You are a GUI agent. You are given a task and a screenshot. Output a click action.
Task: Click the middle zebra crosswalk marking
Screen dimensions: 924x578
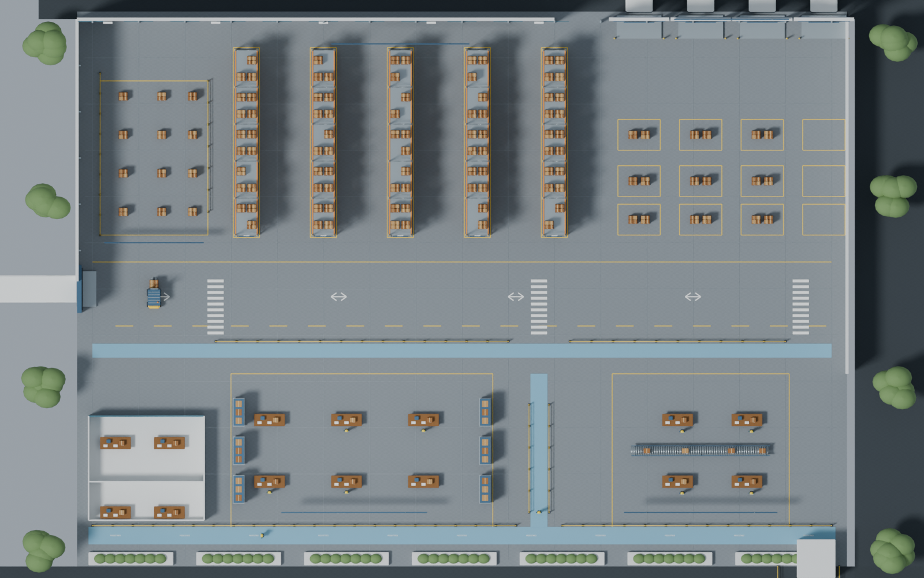(x=539, y=306)
